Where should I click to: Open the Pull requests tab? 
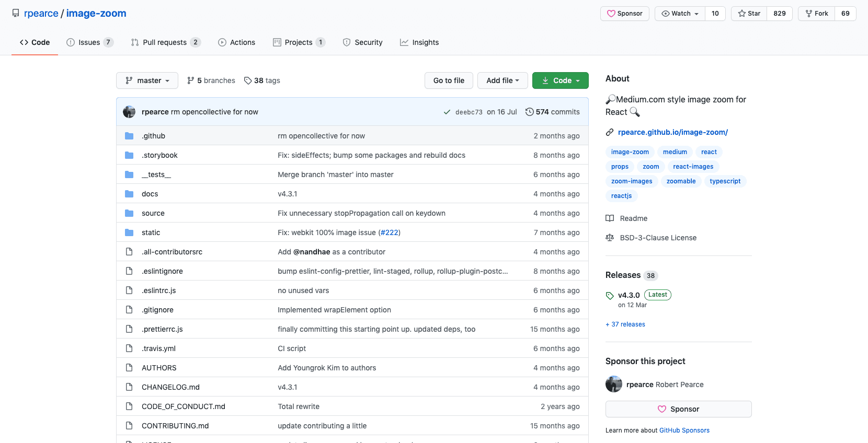(x=166, y=42)
